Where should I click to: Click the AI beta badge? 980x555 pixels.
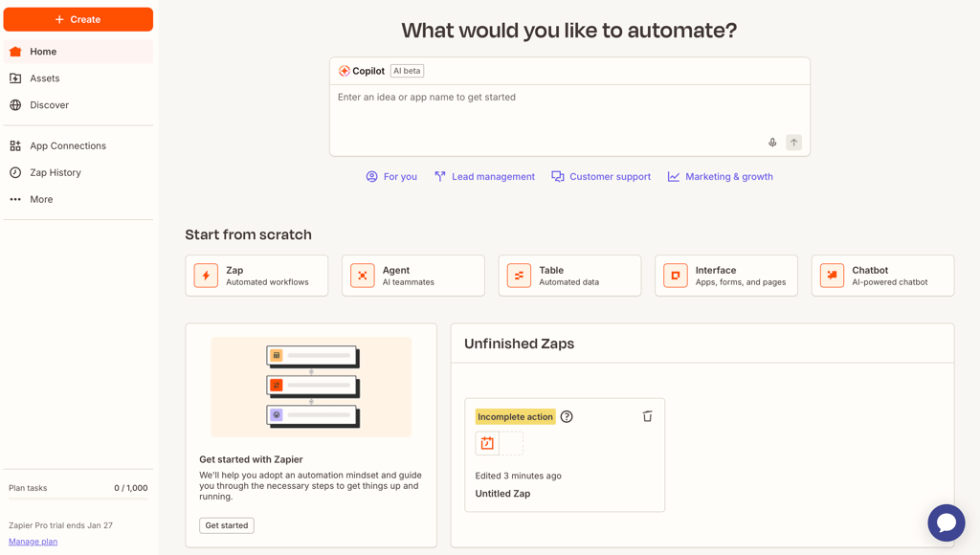[407, 71]
